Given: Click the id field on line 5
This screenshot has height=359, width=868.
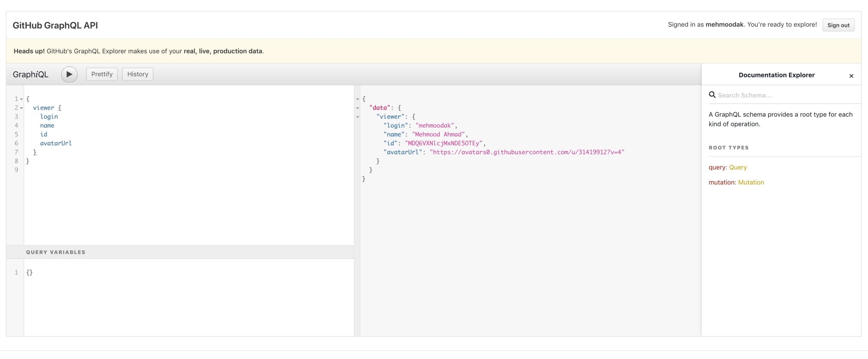Looking at the screenshot, I should (44, 134).
